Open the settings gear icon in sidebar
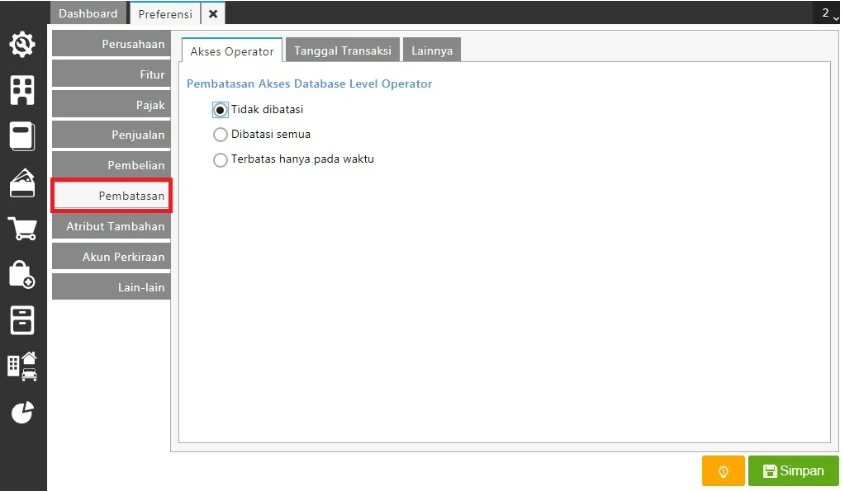 pos(22,45)
